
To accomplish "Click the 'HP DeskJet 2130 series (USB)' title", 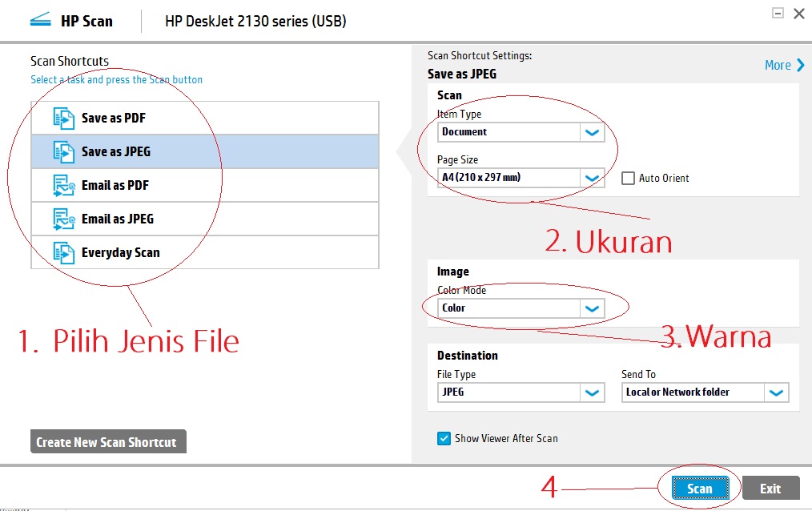I will tap(255, 22).
